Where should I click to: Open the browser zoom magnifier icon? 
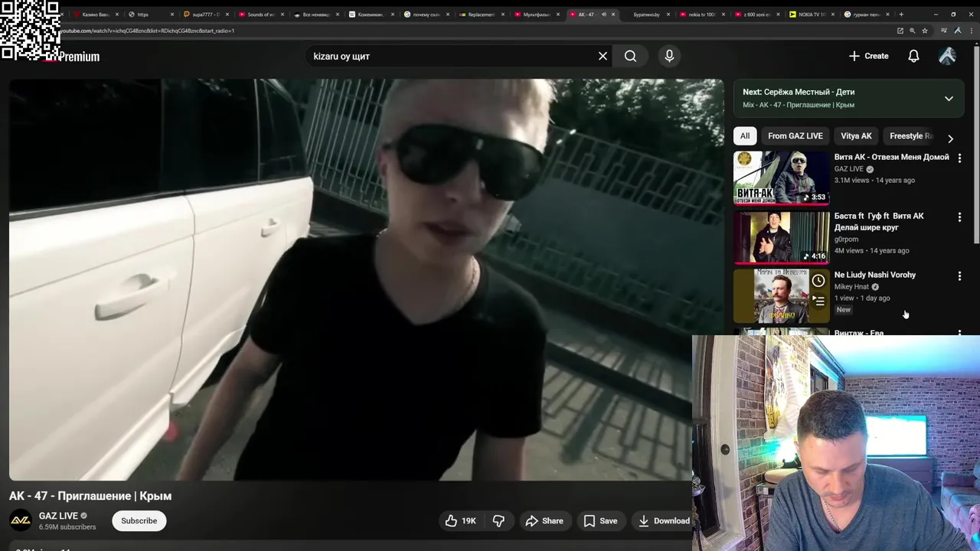point(913,31)
